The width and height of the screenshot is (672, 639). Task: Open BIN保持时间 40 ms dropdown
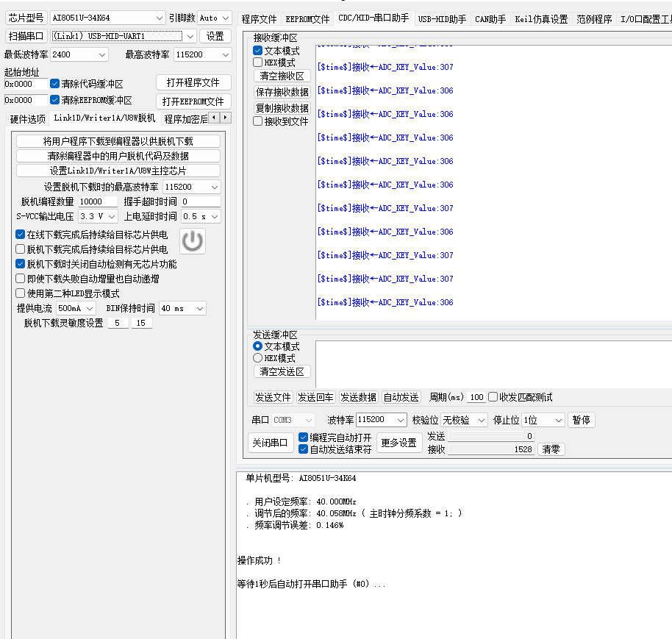[183, 308]
